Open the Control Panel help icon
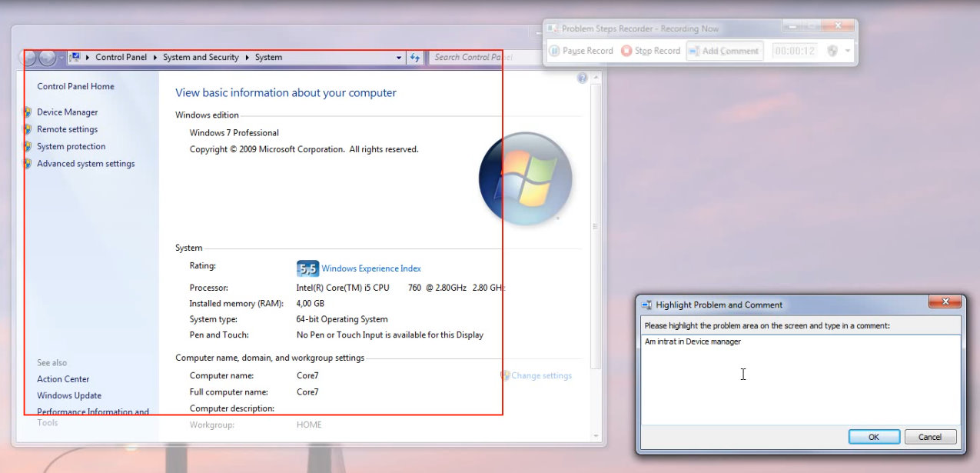This screenshot has width=980, height=473. click(x=582, y=78)
